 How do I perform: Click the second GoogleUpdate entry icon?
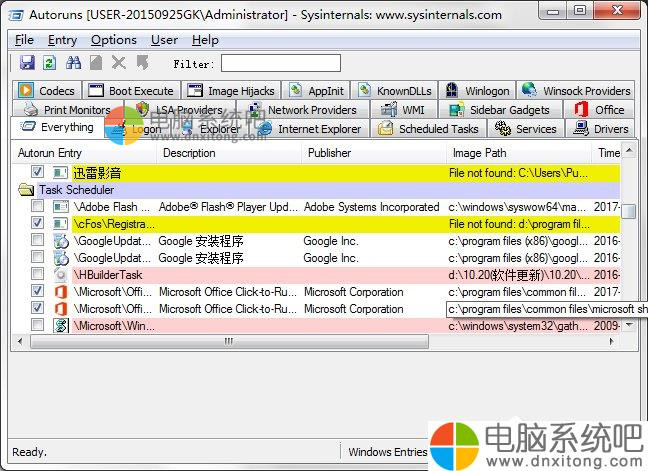[x=61, y=258]
